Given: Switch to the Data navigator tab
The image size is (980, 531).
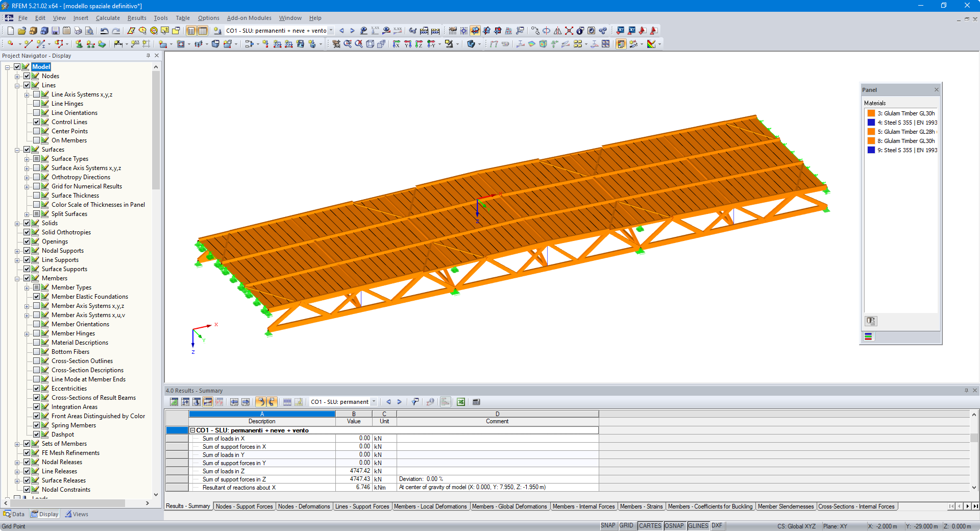Looking at the screenshot, I should [14, 514].
